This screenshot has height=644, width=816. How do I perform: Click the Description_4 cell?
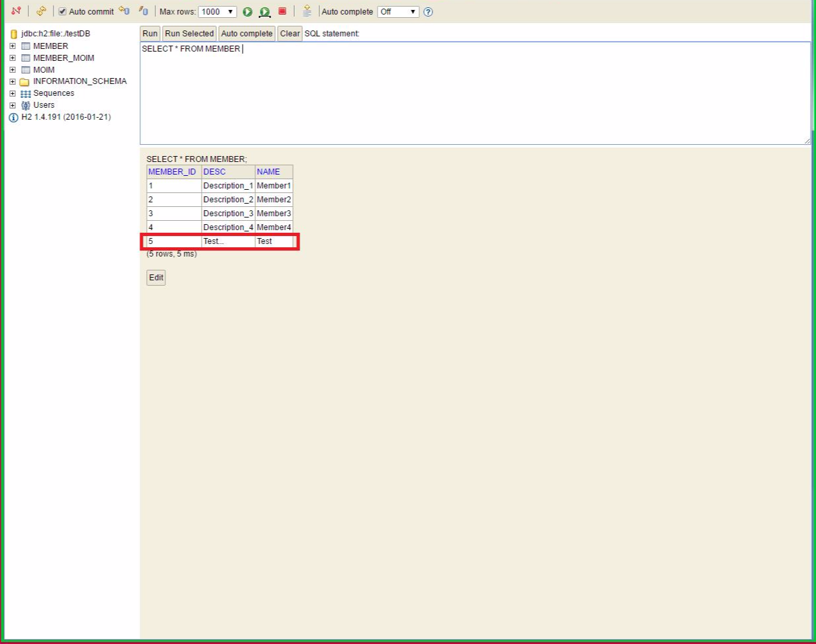(228, 227)
